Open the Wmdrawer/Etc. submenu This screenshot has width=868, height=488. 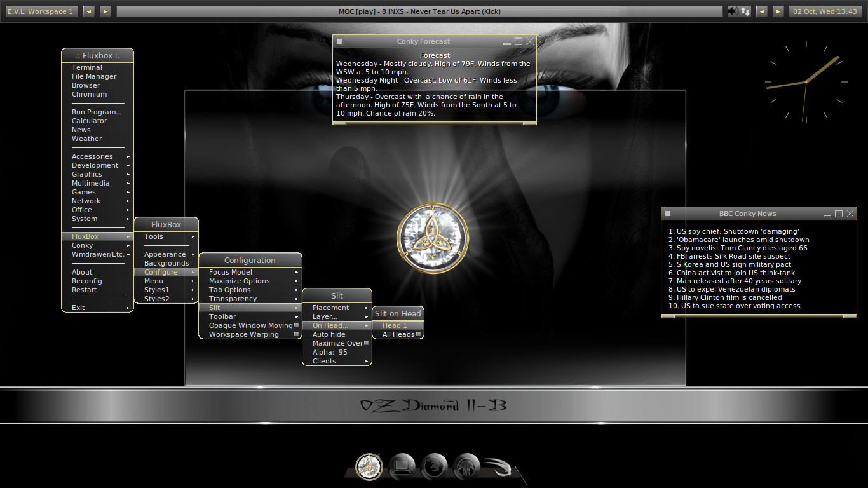click(97, 254)
